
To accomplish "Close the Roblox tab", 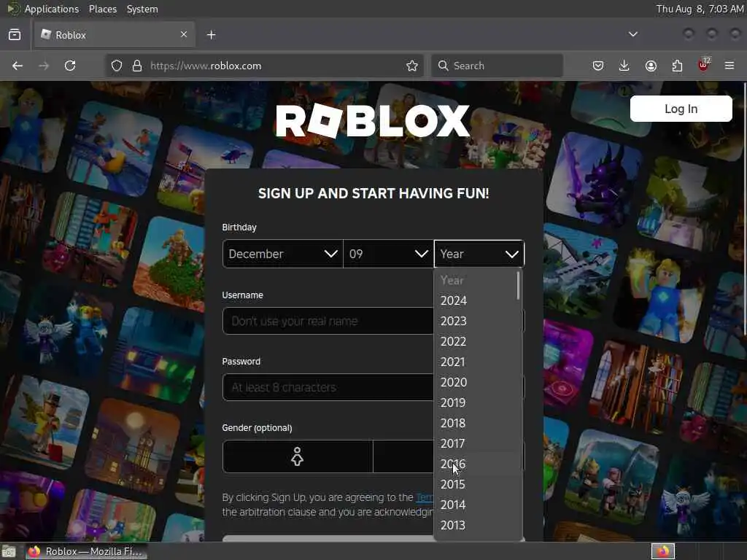I will (184, 34).
